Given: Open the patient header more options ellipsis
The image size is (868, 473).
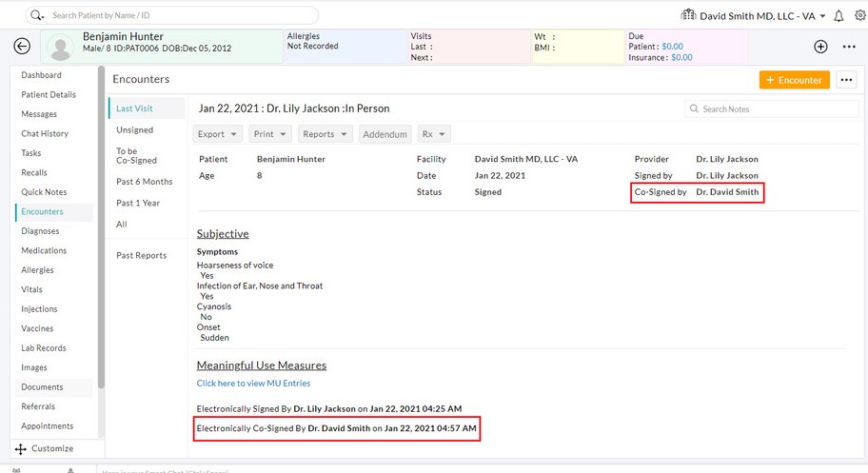Looking at the screenshot, I should point(849,47).
